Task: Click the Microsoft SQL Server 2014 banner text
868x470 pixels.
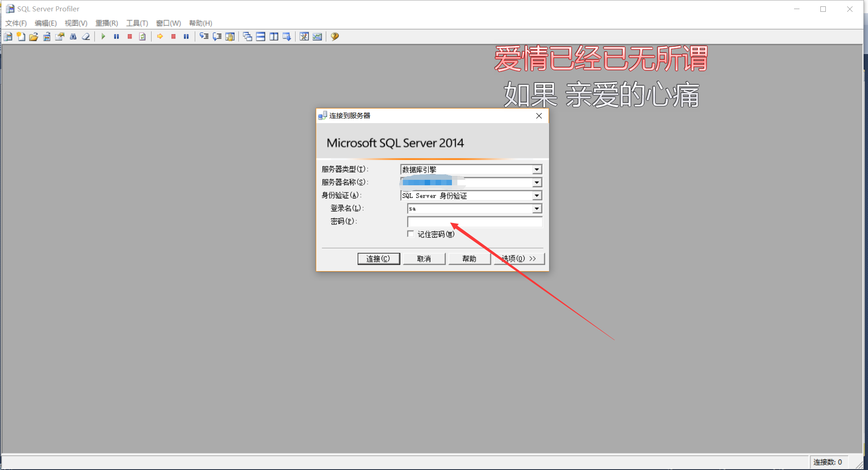Action: coord(395,143)
